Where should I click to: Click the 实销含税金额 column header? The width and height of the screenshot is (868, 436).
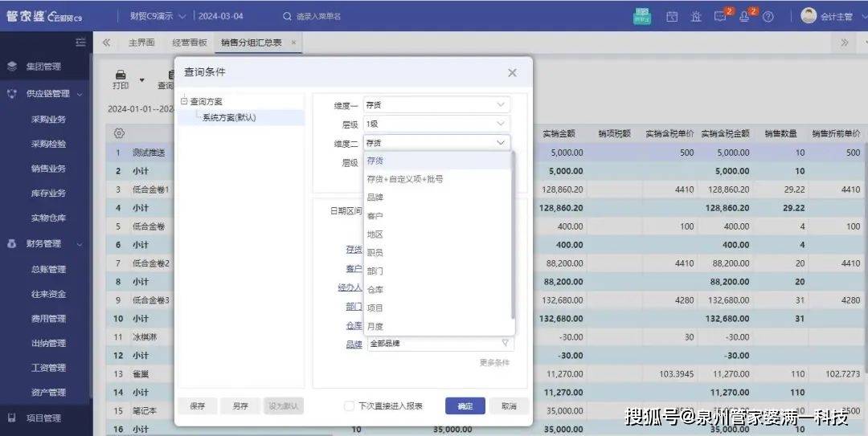(725, 133)
